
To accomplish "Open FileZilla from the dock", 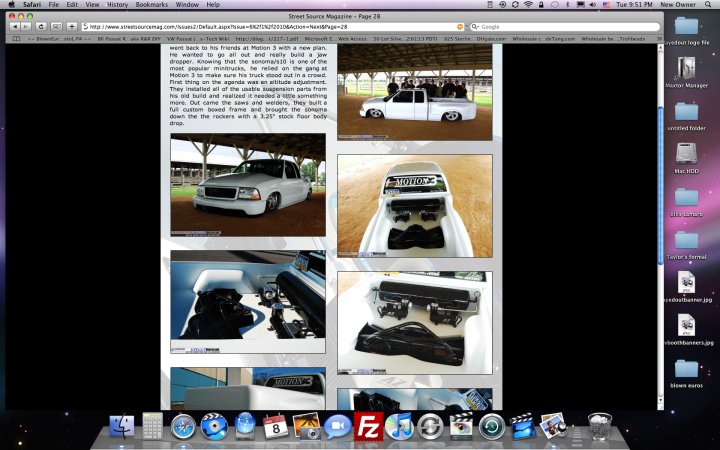I will point(368,427).
